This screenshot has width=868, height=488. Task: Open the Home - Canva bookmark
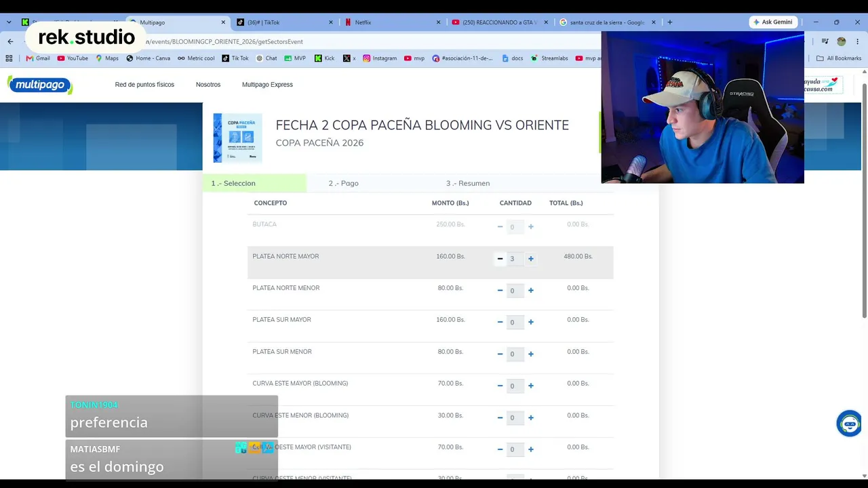coord(149,58)
